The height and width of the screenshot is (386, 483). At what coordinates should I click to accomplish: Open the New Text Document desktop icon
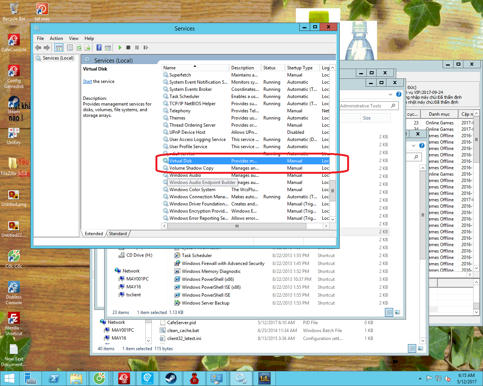click(14, 355)
